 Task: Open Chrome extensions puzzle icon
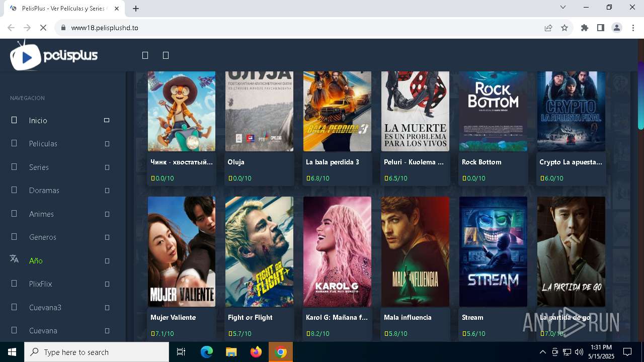click(x=585, y=28)
